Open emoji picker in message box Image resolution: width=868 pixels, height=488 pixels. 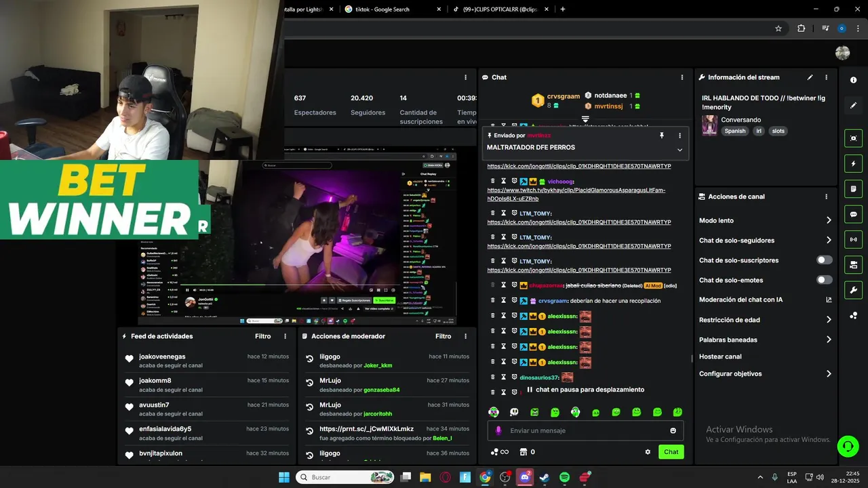[673, 430]
